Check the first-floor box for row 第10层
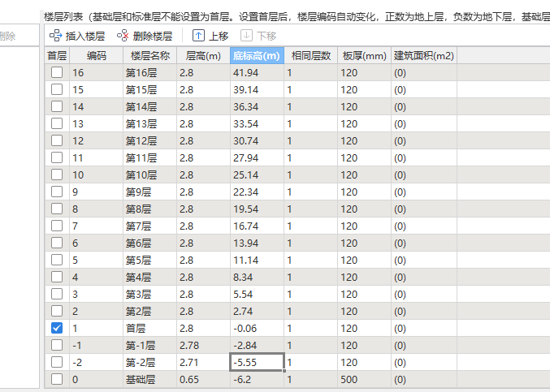This screenshot has width=550, height=392. (x=57, y=174)
